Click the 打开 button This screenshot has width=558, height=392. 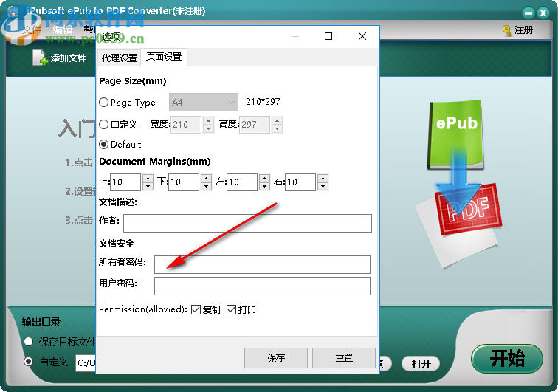click(421, 363)
